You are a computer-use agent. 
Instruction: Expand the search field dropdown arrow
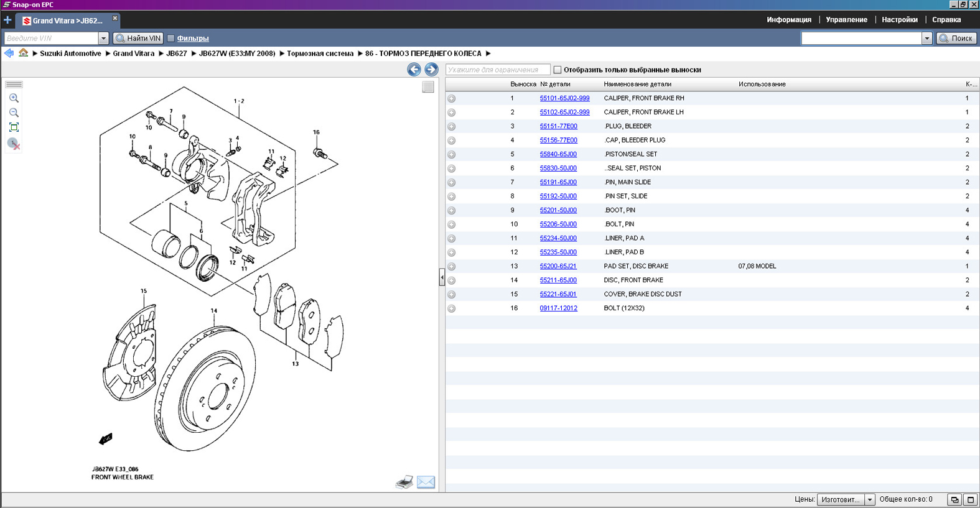pyautogui.click(x=926, y=39)
